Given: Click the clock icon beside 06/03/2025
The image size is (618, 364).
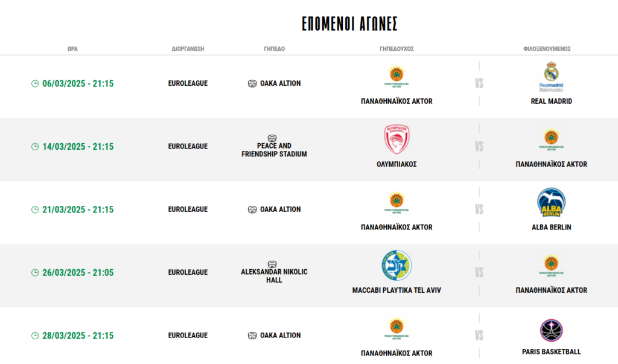Looking at the screenshot, I should pyautogui.click(x=35, y=84).
